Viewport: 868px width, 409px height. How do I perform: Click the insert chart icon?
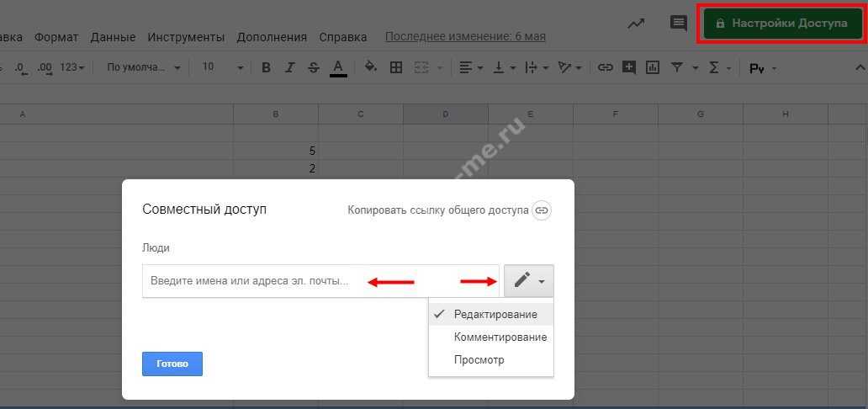click(x=652, y=67)
